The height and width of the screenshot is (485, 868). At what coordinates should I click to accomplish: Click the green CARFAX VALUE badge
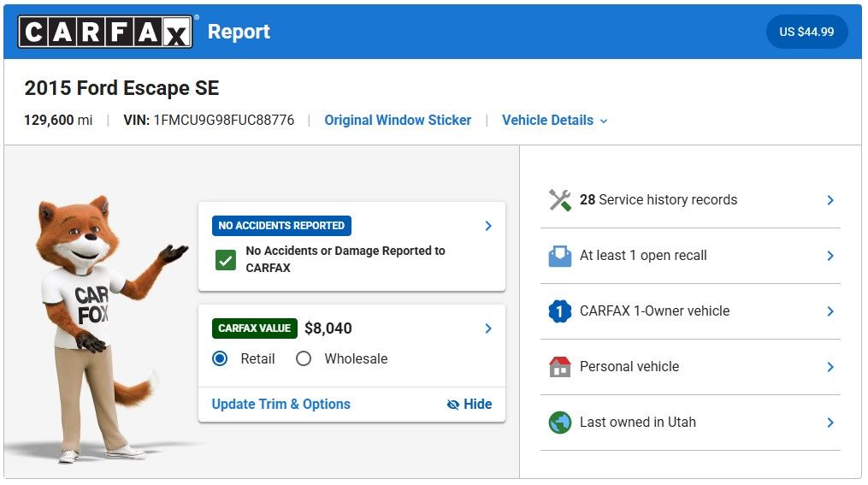[x=254, y=328]
